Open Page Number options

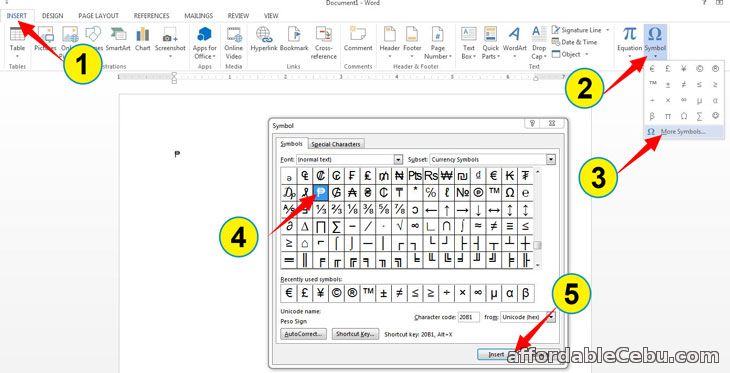click(438, 43)
